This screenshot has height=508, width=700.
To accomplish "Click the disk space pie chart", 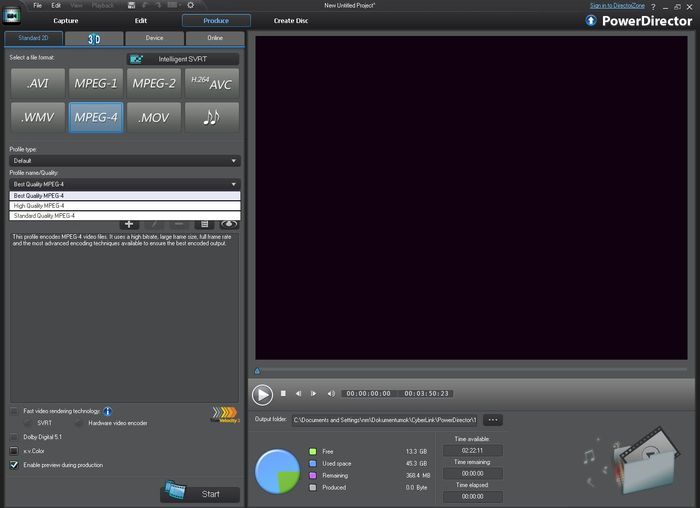I will (x=277, y=471).
